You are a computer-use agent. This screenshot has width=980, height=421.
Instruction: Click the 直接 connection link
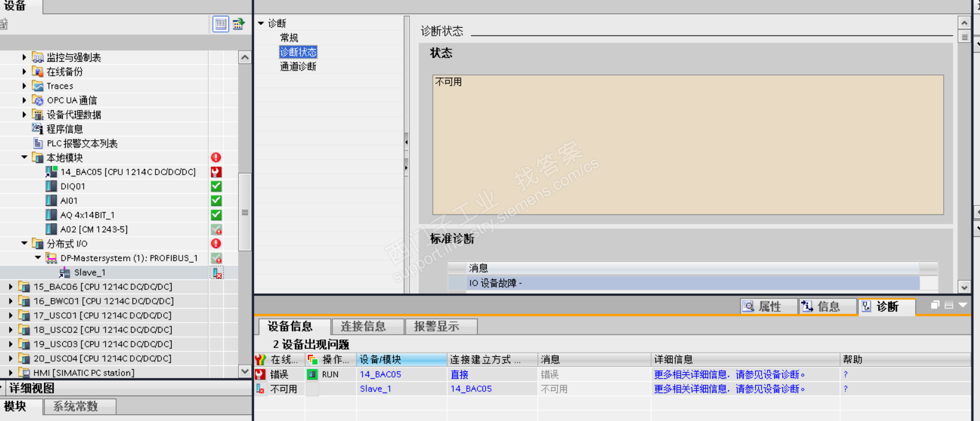[459, 374]
